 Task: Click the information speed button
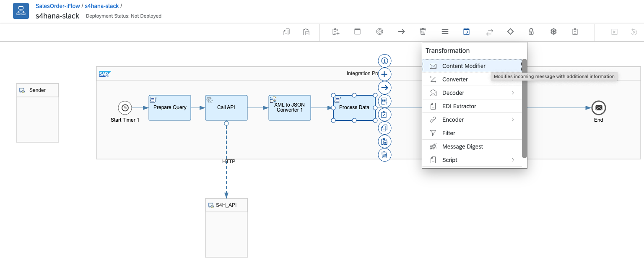coord(384,61)
